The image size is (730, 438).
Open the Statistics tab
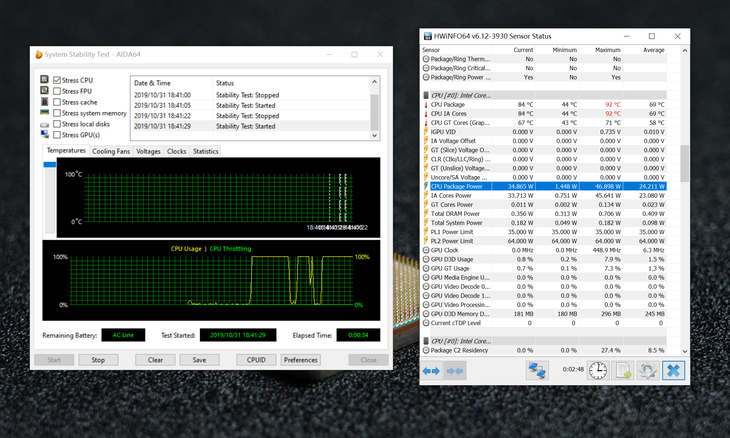205,151
